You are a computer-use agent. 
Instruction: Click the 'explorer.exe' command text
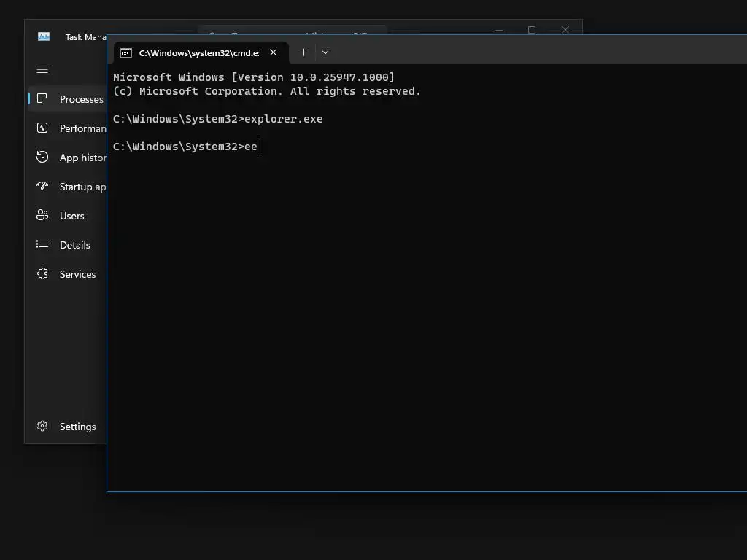[x=284, y=119]
